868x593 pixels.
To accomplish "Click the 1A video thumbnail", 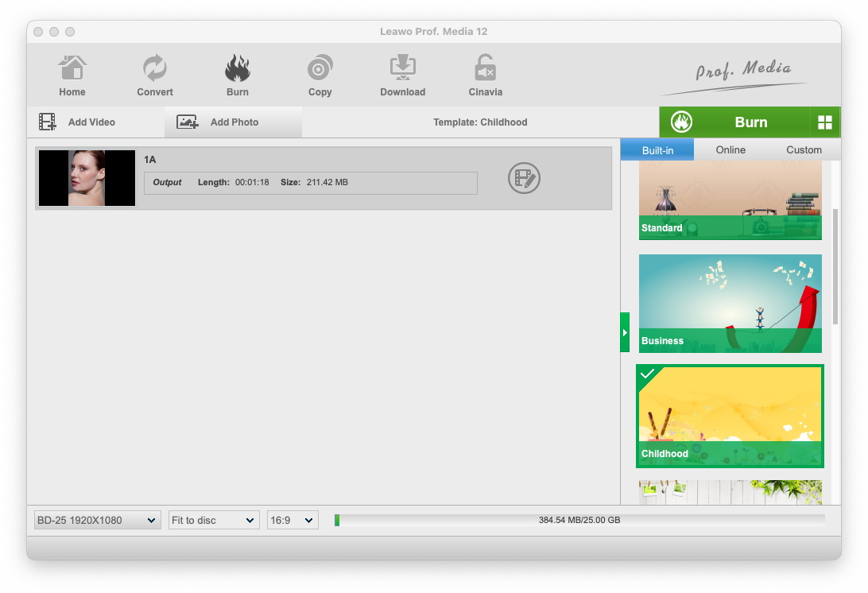I will 87,178.
